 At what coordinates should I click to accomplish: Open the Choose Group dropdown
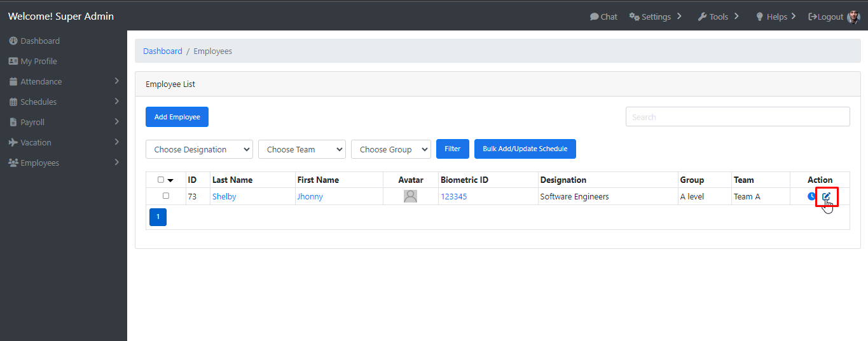[x=391, y=149]
